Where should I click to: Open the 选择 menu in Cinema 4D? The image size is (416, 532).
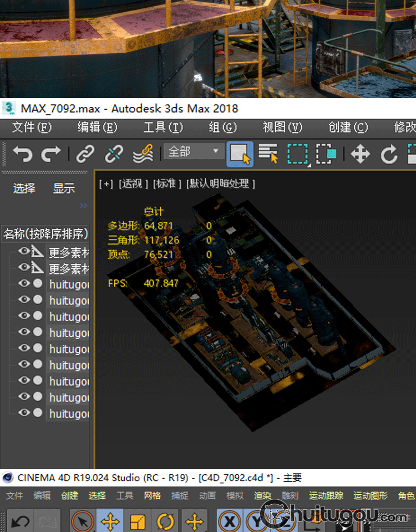pos(97,495)
